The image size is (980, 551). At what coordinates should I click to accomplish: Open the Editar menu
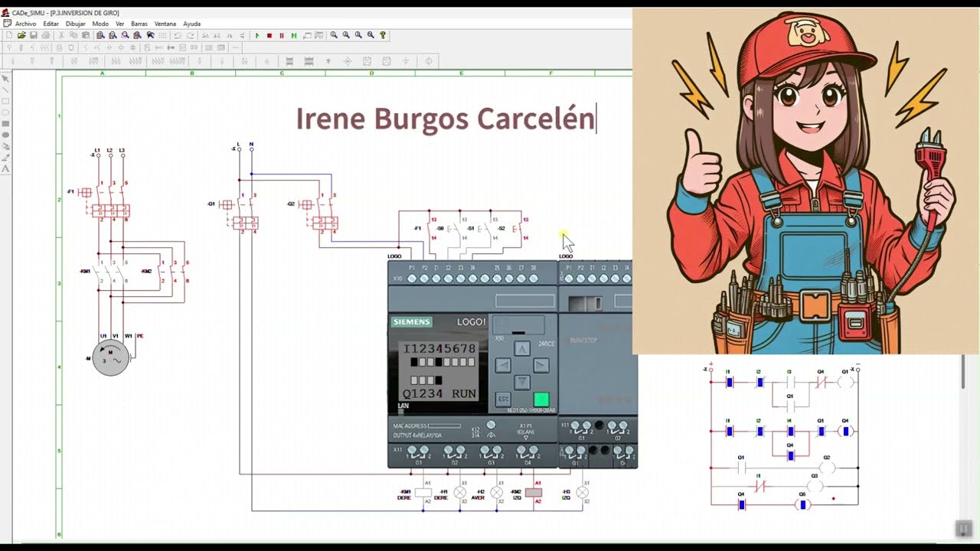pos(51,24)
